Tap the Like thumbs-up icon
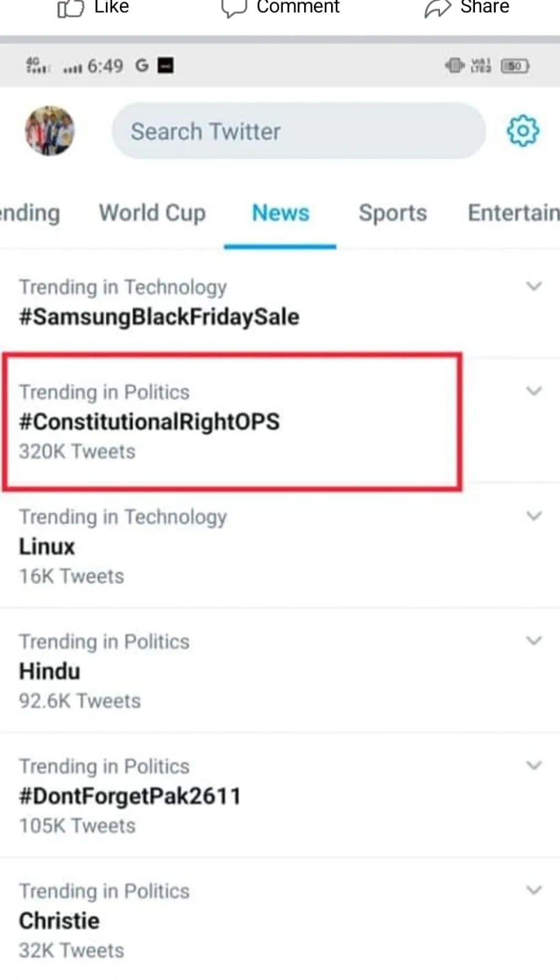Screen dimensions: 560x980 [x=70, y=8]
